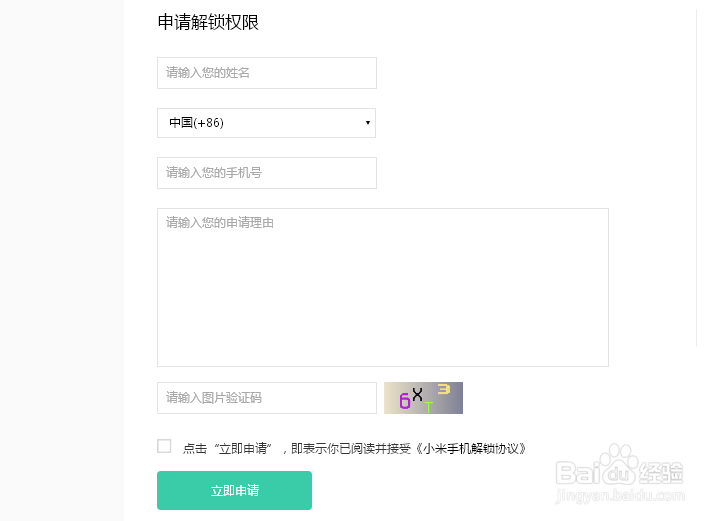Screen dimensions: 725x521
Task: Click the jingyan.baidu.com watermark text
Action: (x=620, y=496)
